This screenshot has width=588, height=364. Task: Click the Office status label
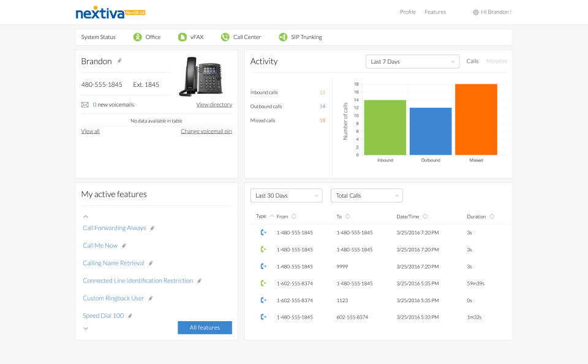(153, 37)
